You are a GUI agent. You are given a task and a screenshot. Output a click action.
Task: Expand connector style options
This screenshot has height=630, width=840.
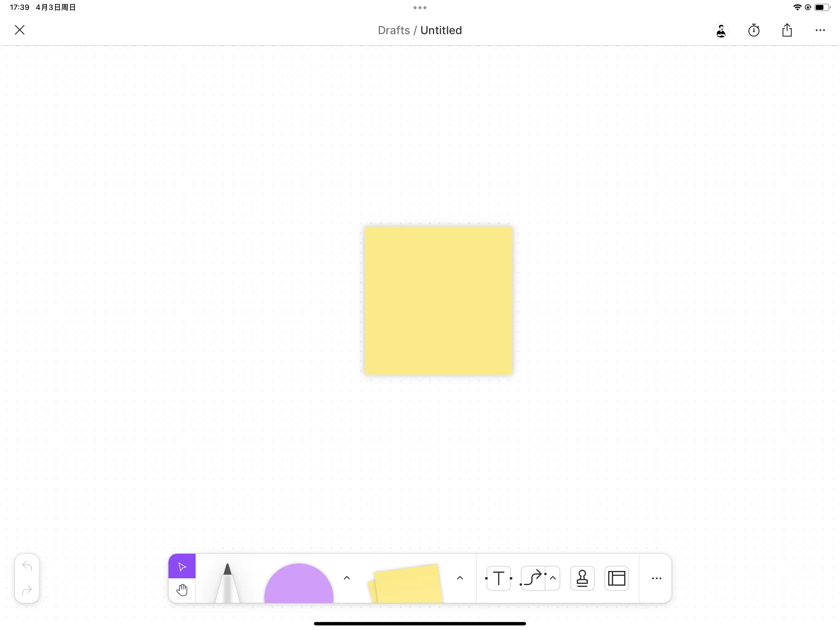[553, 578]
